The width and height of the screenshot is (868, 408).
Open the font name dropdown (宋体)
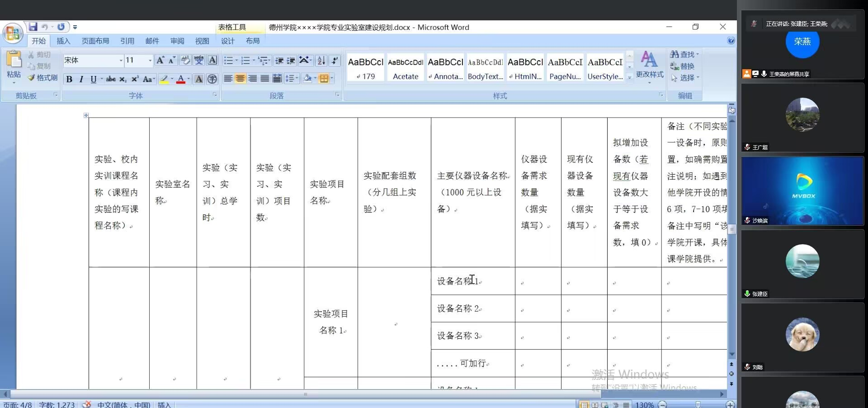tap(121, 60)
